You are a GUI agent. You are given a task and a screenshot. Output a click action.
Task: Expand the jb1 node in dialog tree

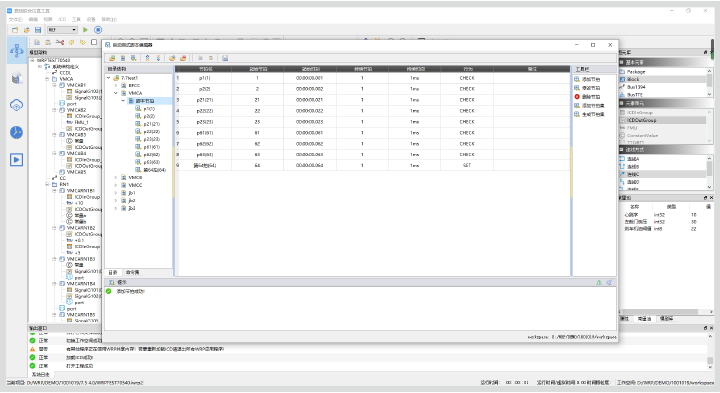pyautogui.click(x=116, y=193)
